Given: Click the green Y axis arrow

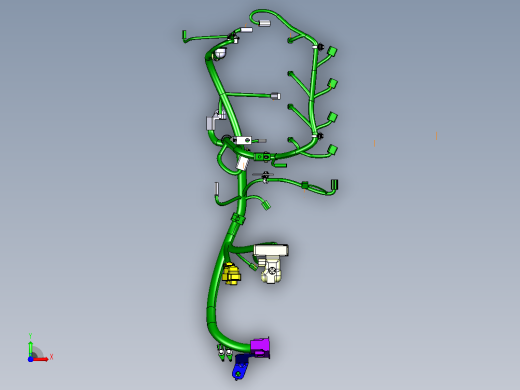Looking at the screenshot, I should click(30, 348).
